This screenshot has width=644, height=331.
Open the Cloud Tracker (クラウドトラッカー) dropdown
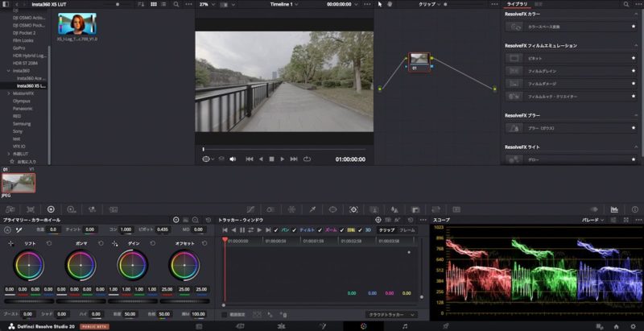390,314
